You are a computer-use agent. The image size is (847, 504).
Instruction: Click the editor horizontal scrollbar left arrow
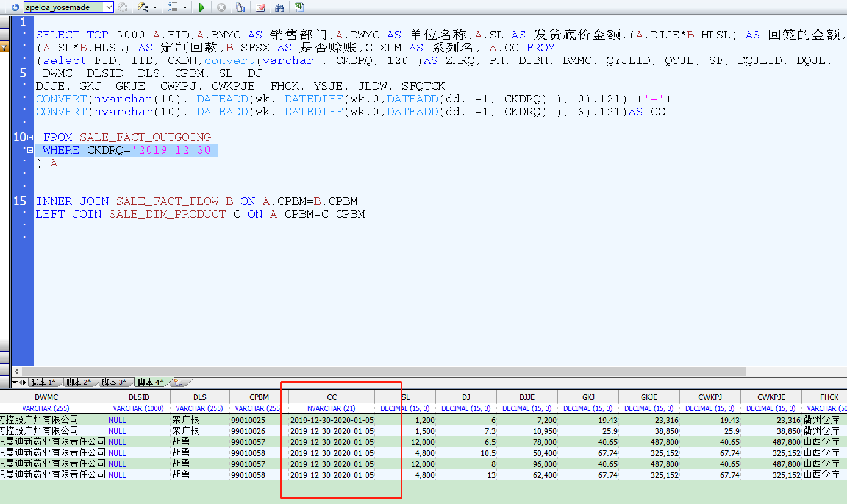point(16,371)
